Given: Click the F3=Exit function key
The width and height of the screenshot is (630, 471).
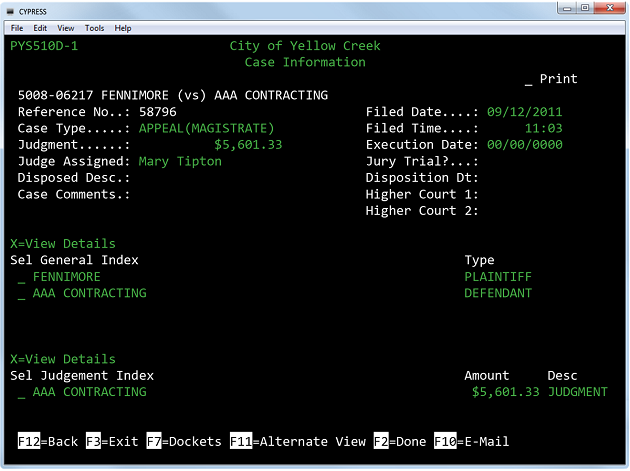Looking at the screenshot, I should [x=112, y=441].
